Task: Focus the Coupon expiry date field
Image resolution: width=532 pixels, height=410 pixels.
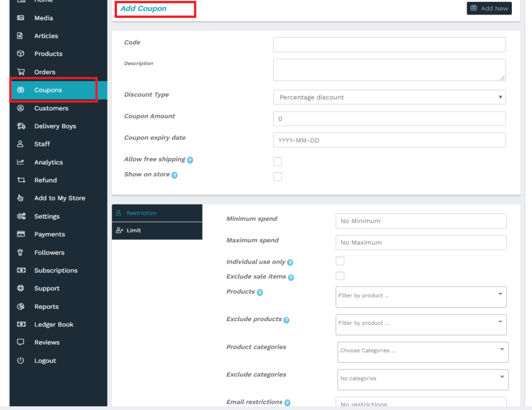Action: point(389,140)
